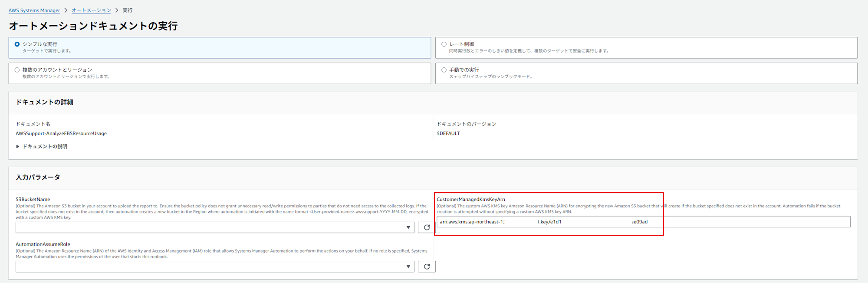Screen dimensions: 868x283
Task: Click the オートメーションドキュメントの実行 page title
Action: tap(93, 26)
